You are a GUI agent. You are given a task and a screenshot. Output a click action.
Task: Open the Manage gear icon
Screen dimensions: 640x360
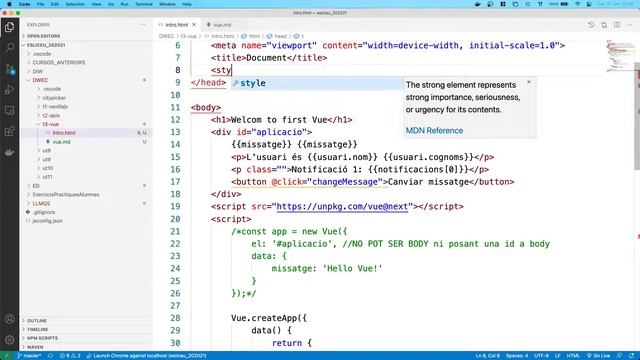tap(9, 339)
